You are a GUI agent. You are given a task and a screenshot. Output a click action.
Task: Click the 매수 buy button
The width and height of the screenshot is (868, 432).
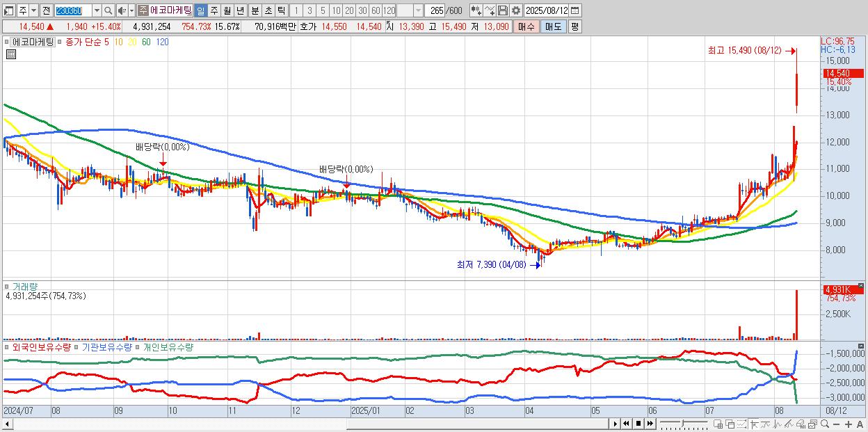pyautogui.click(x=527, y=26)
